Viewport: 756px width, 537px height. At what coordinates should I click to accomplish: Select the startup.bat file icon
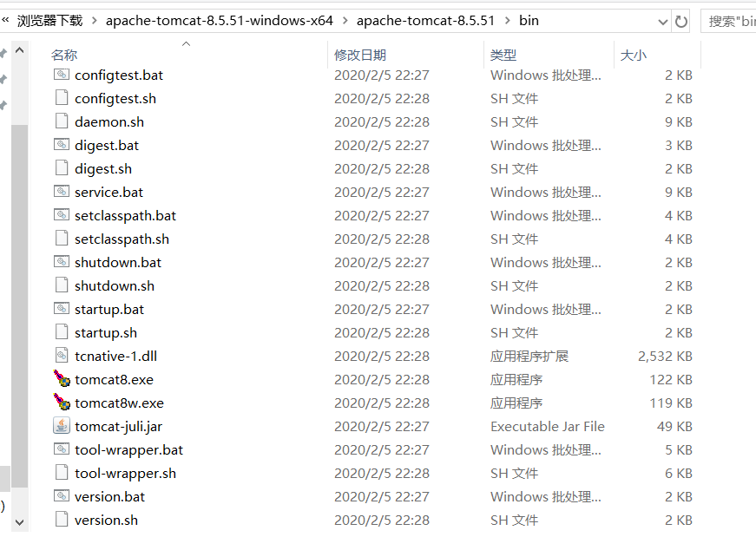click(x=62, y=309)
